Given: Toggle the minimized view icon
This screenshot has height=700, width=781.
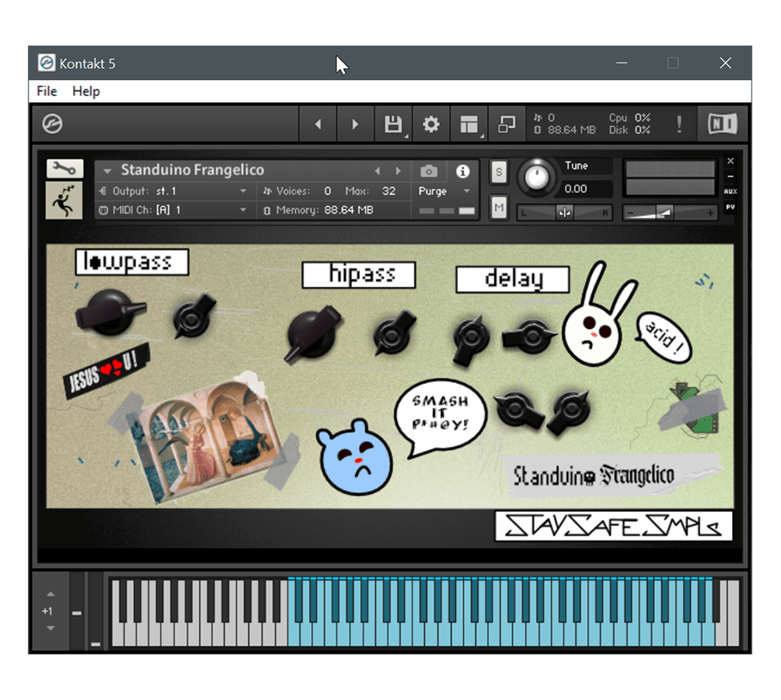Looking at the screenshot, I should click(507, 124).
